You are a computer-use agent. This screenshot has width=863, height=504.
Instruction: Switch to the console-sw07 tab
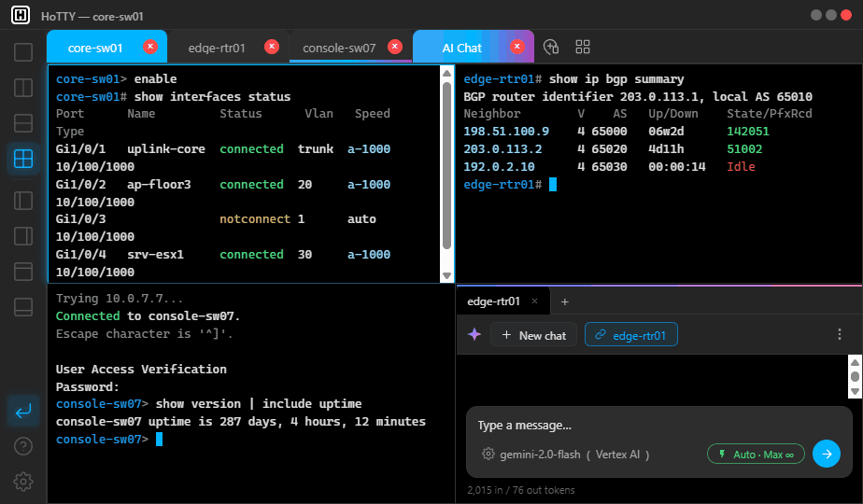point(339,48)
